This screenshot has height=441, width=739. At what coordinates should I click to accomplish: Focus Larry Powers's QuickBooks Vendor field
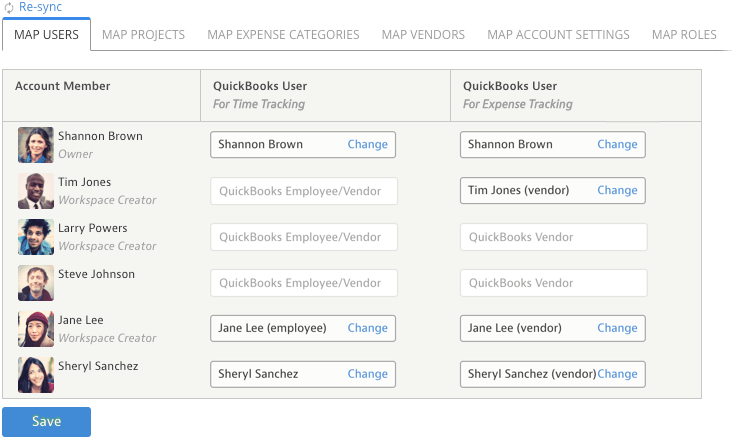(554, 237)
